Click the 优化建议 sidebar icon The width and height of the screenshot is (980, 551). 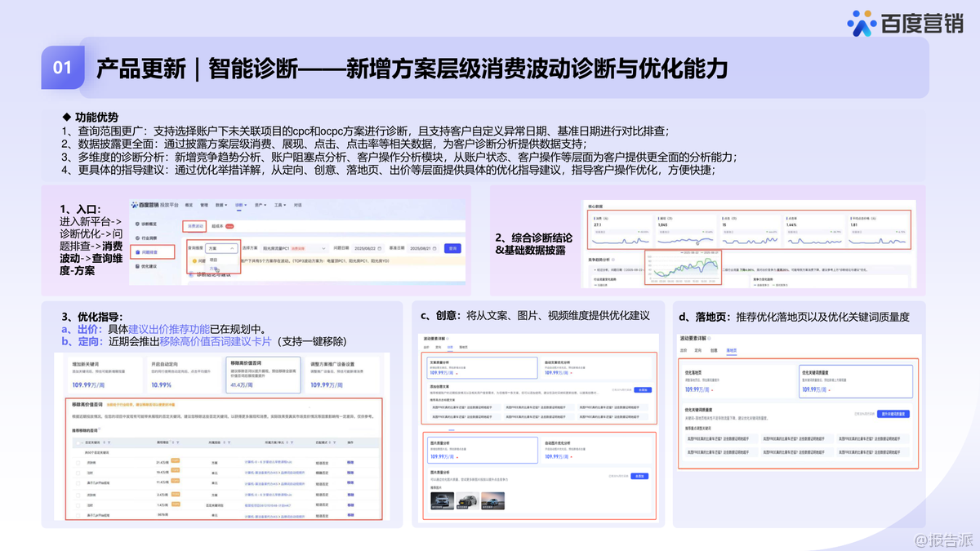(136, 266)
